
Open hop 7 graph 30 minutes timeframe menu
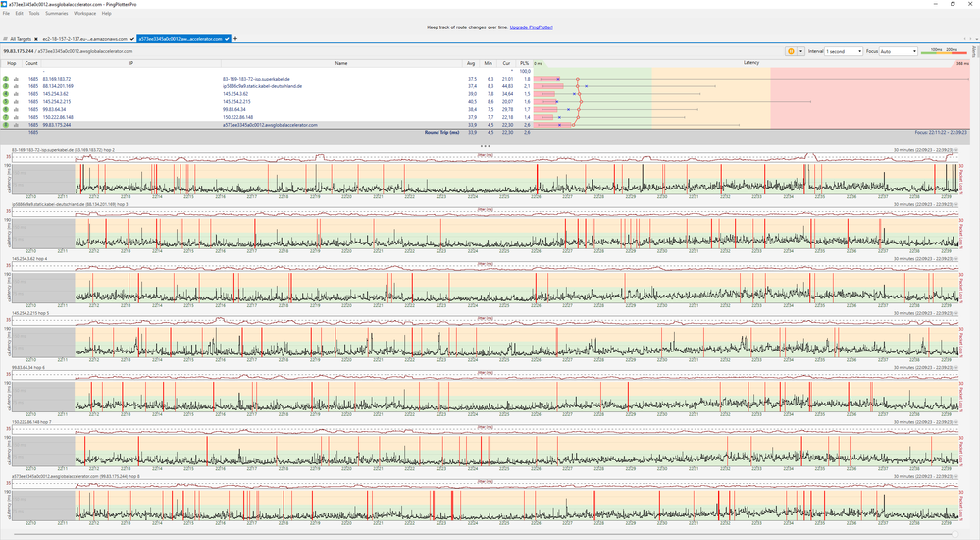click(x=956, y=422)
